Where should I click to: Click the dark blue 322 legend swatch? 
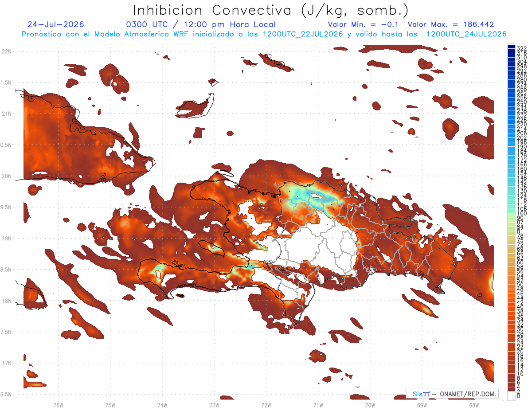coord(512,47)
